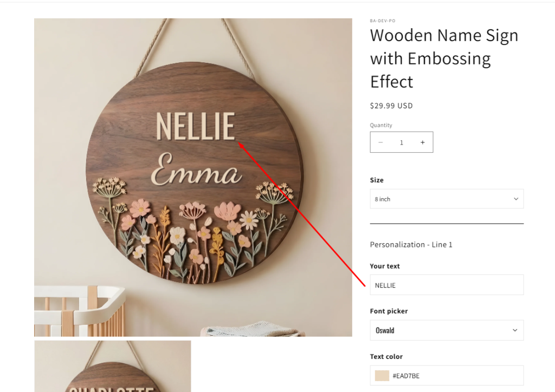Screen dimensions: 555x392
Task: Select the second product thumbnail image
Action: (113, 366)
